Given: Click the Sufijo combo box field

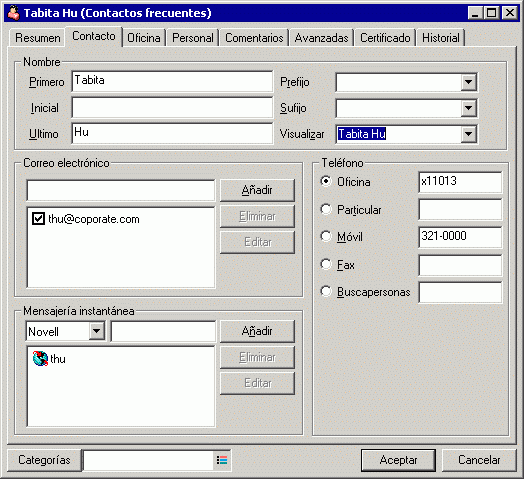Looking at the screenshot, I should click(399, 108).
